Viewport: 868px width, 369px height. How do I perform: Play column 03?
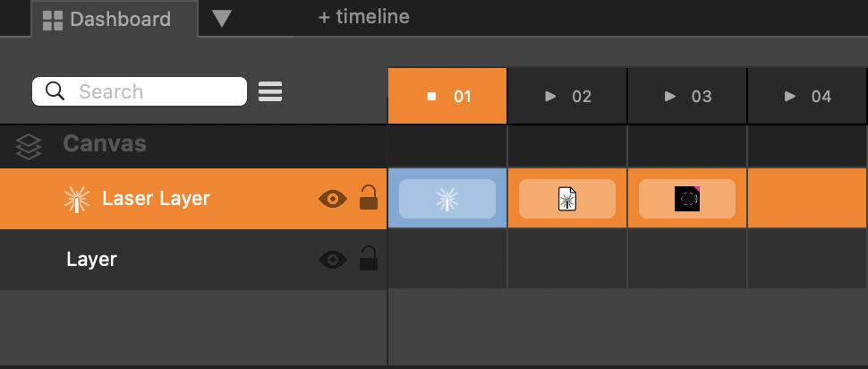pos(671,97)
